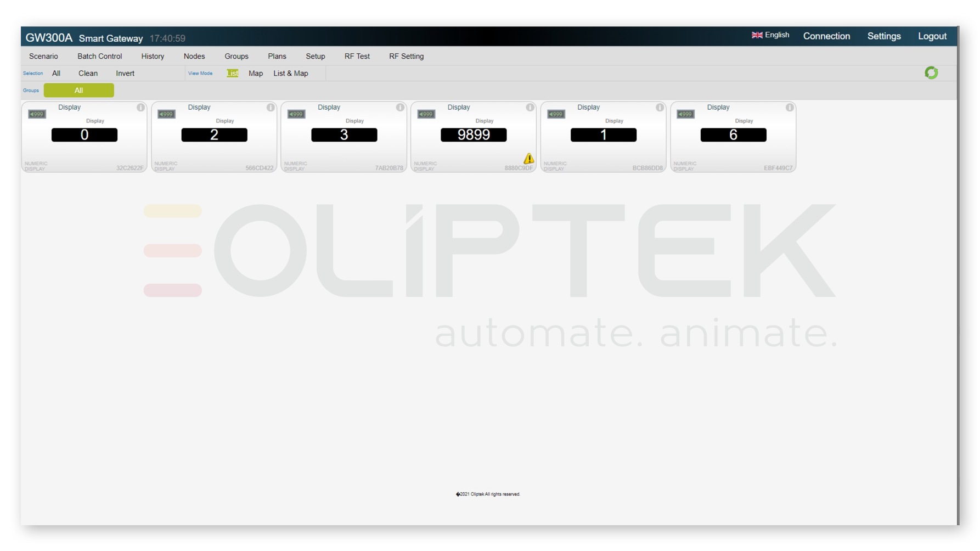The height and width of the screenshot is (551, 980).
Task: Go to the Nodes menu
Action: coord(194,57)
